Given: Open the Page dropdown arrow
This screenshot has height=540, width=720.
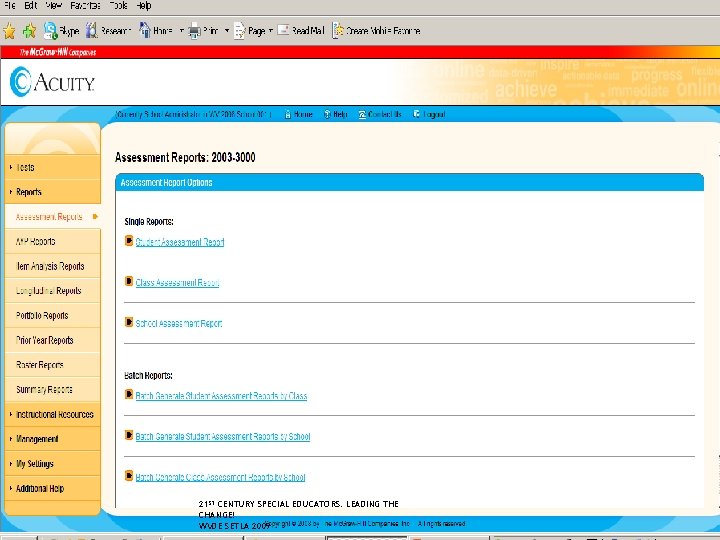Looking at the screenshot, I should (271, 31).
